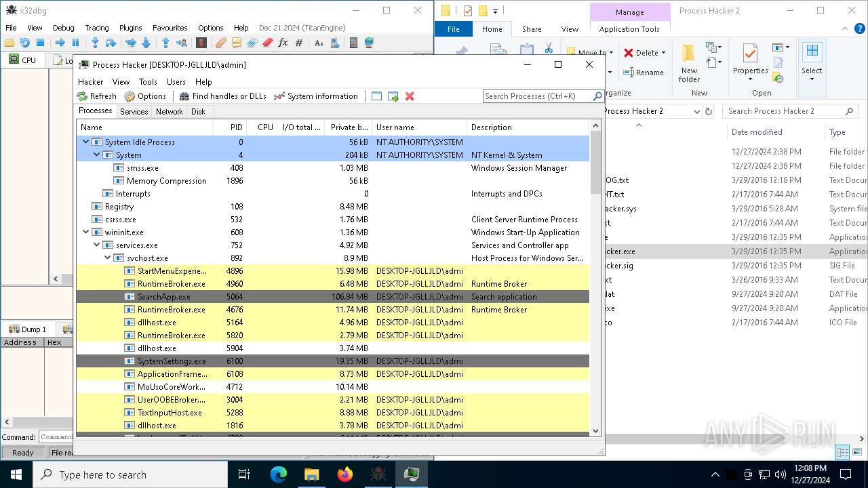Click the Pause icon in x32dbg toolbar
The height and width of the screenshot is (488, 868).
pyautogui.click(x=75, y=43)
